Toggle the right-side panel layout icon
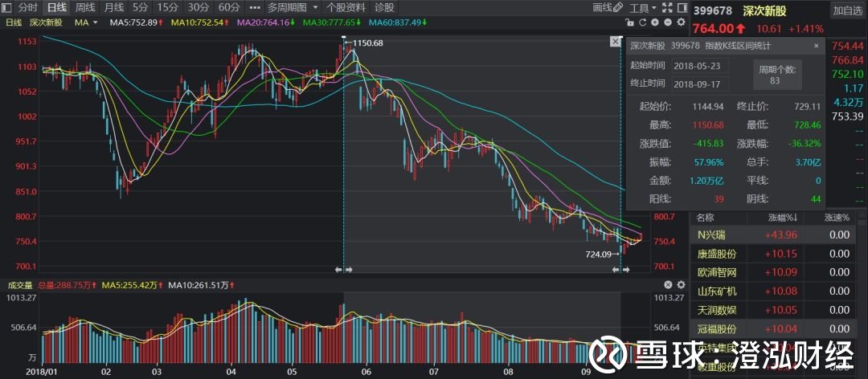 [681, 8]
